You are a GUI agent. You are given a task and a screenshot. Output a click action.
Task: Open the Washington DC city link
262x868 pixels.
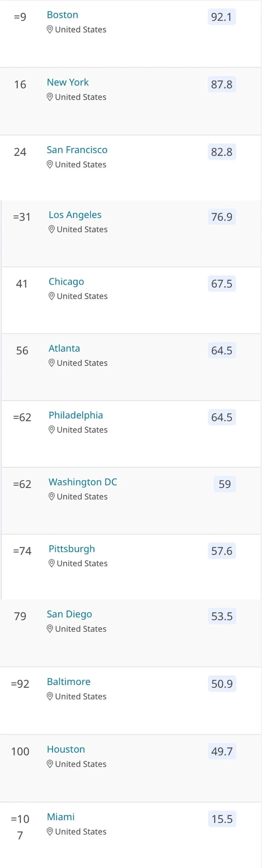tap(83, 482)
